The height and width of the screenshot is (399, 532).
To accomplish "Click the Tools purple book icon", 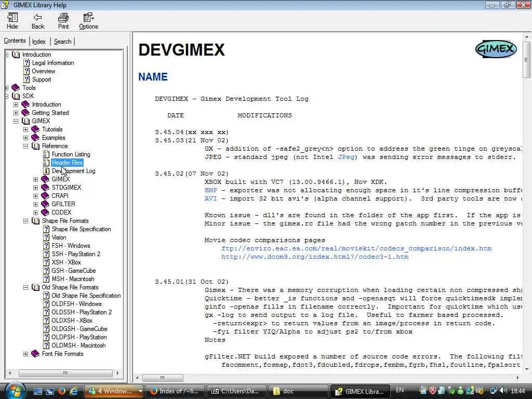I will pyautogui.click(x=16, y=88).
